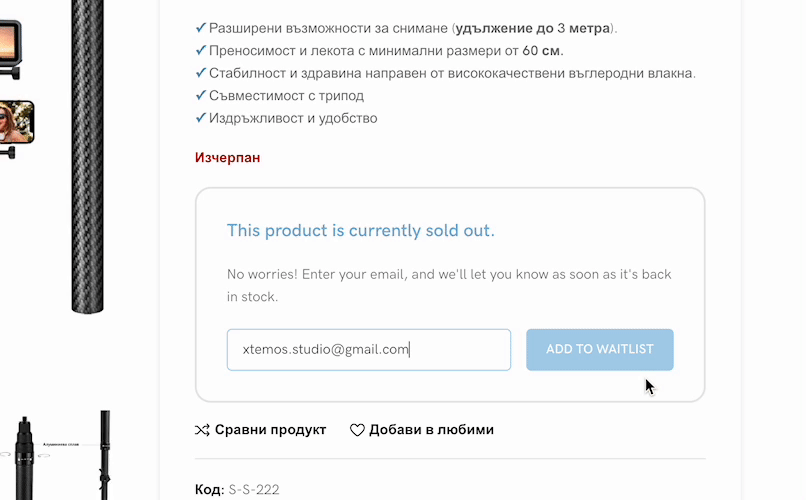The width and height of the screenshot is (806, 500).
Task: Open the Сравни продукт compare link
Action: (x=270, y=430)
